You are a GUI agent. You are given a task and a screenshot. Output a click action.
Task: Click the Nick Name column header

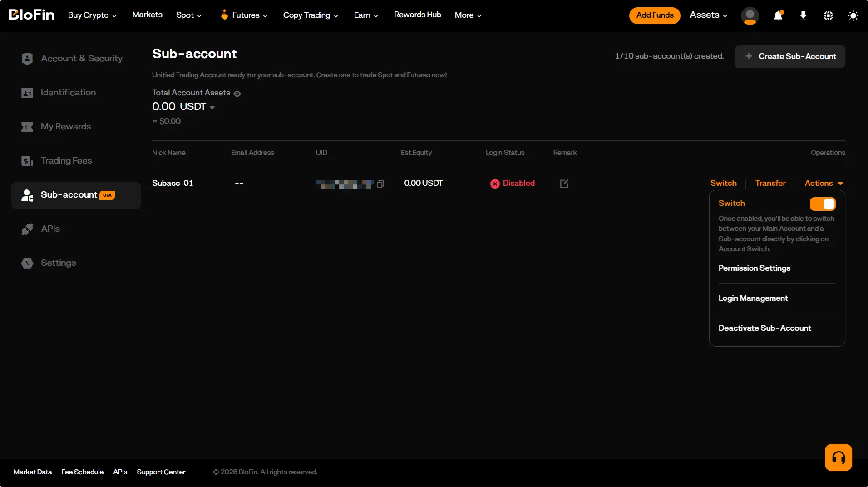coord(168,153)
